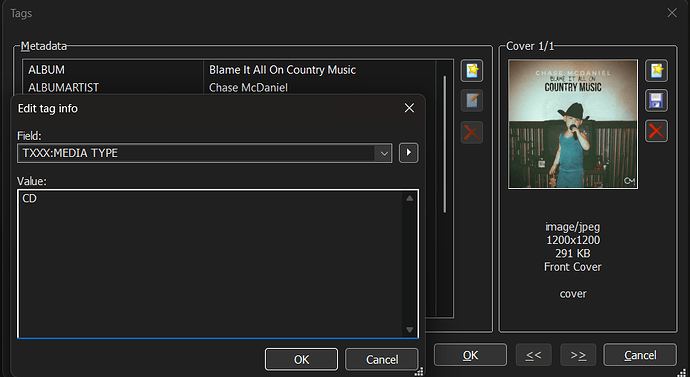The image size is (690, 377).
Task: Click the cover description text below Front Cover
Action: (x=573, y=294)
